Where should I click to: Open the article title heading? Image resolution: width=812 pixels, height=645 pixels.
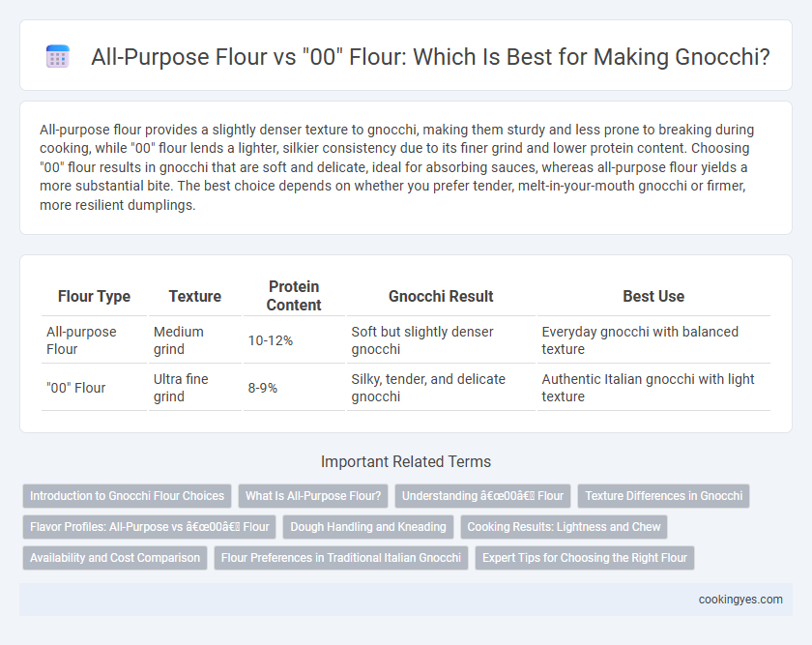point(430,56)
